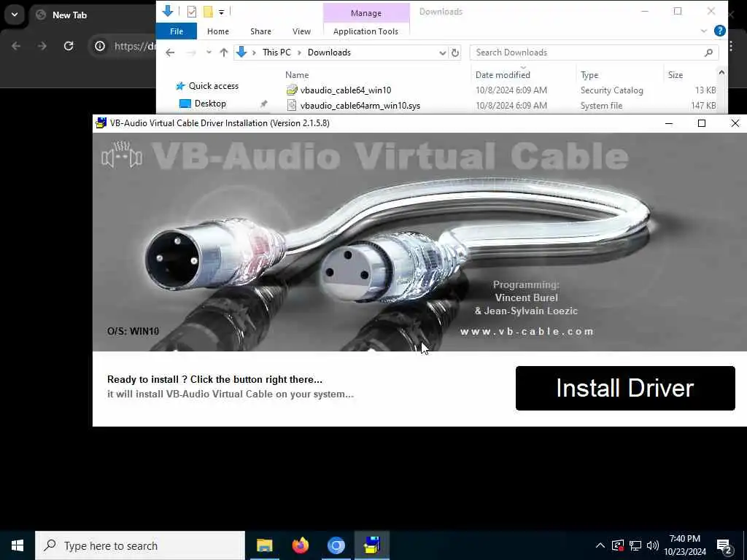The width and height of the screenshot is (747, 560).
Task: Open the browser tab list dropdown
Action: click(15, 15)
